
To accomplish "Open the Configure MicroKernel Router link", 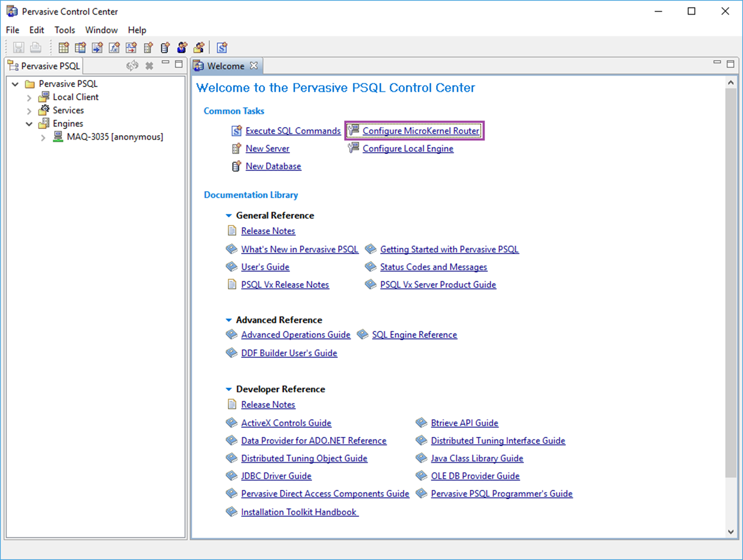I will (421, 130).
